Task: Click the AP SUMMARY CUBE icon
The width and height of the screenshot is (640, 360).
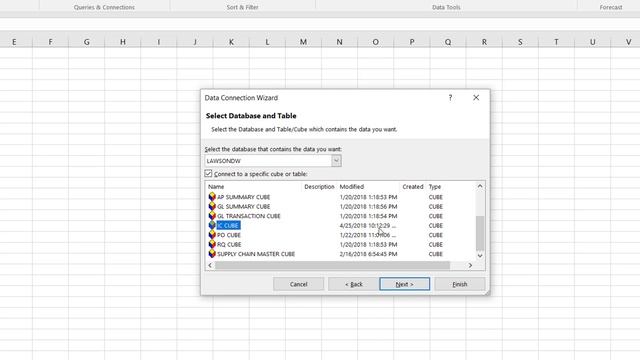Action: pos(212,197)
